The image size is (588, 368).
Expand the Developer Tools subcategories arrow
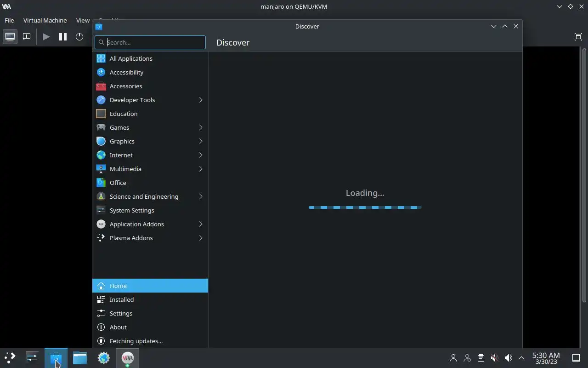[201, 100]
